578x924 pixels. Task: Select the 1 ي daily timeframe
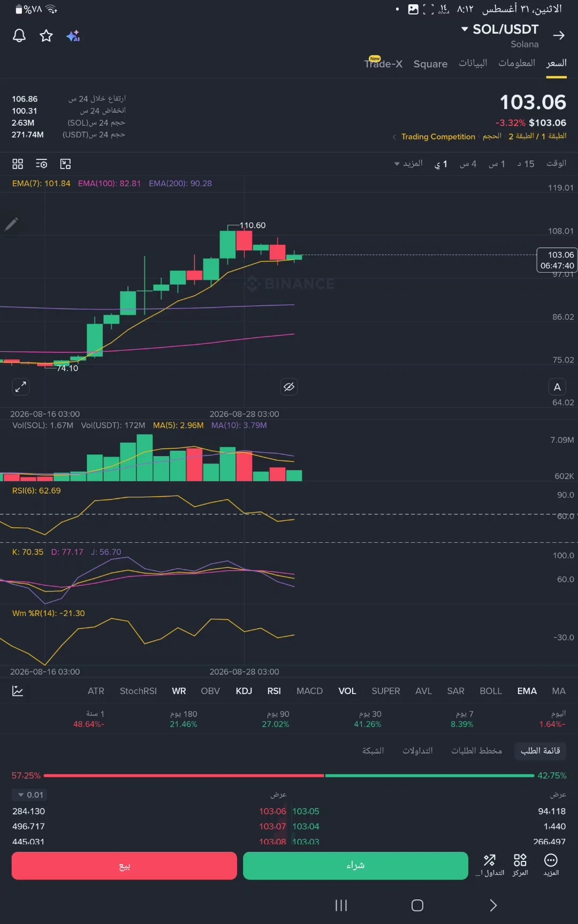click(440, 164)
